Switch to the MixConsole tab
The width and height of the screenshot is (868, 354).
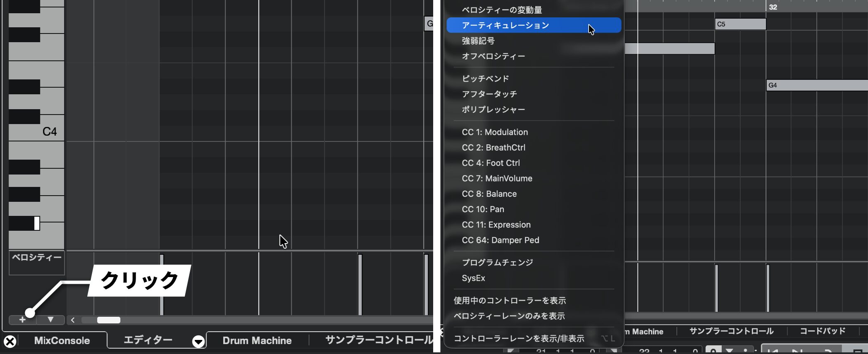tap(62, 341)
